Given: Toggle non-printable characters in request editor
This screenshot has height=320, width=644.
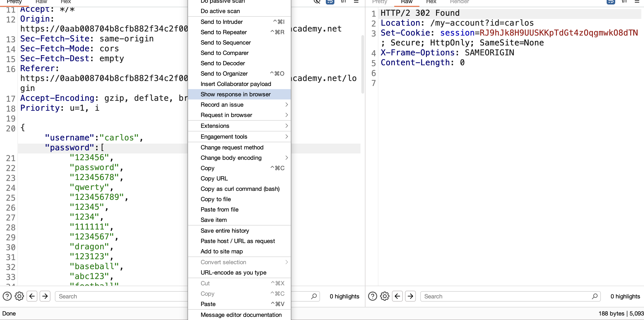Looking at the screenshot, I should (x=344, y=2).
